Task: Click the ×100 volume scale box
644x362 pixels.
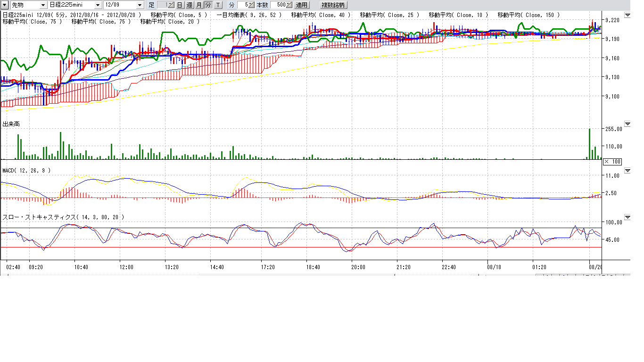Action: click(612, 162)
